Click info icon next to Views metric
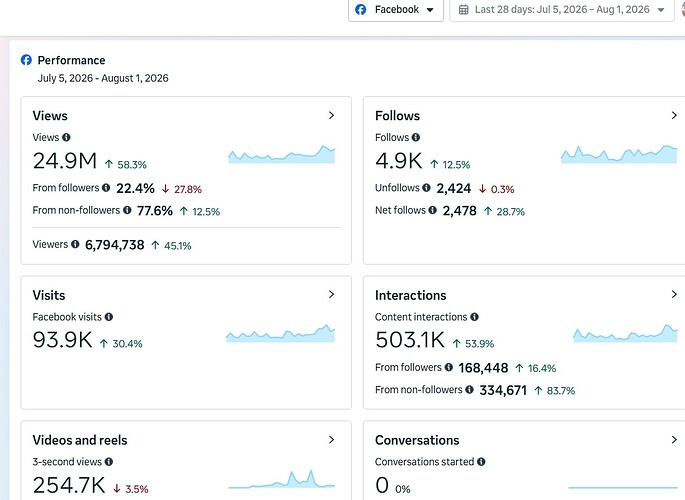The height and width of the screenshot is (500, 685). click(x=66, y=137)
